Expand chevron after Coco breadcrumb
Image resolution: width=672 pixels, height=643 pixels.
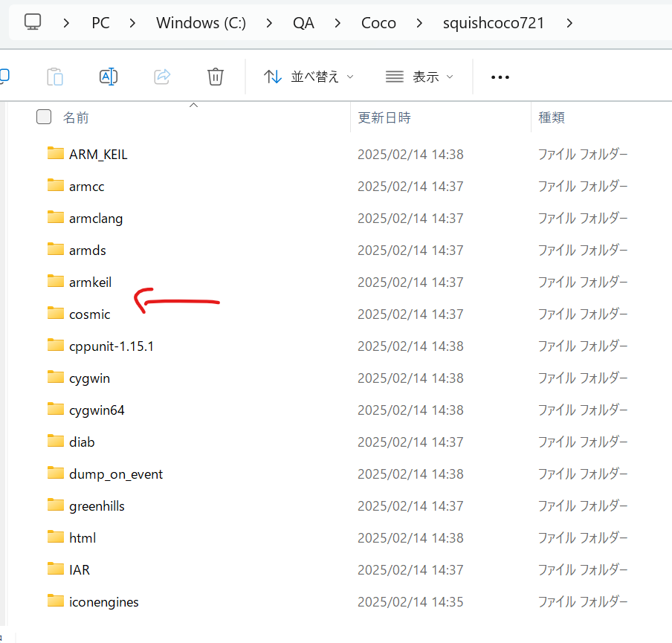[x=419, y=23]
